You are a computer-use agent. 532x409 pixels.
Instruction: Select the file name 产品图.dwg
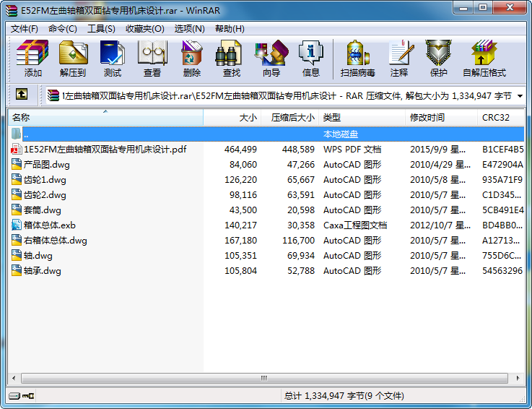click(47, 165)
